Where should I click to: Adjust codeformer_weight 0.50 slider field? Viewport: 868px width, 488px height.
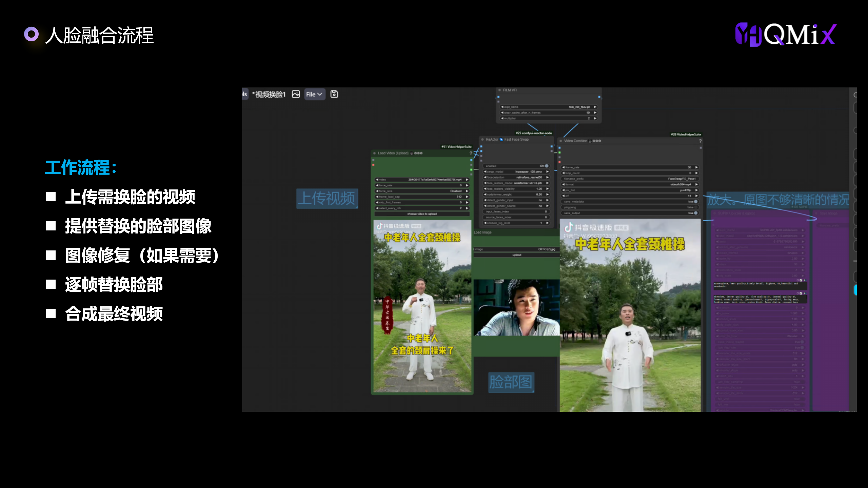(516, 195)
